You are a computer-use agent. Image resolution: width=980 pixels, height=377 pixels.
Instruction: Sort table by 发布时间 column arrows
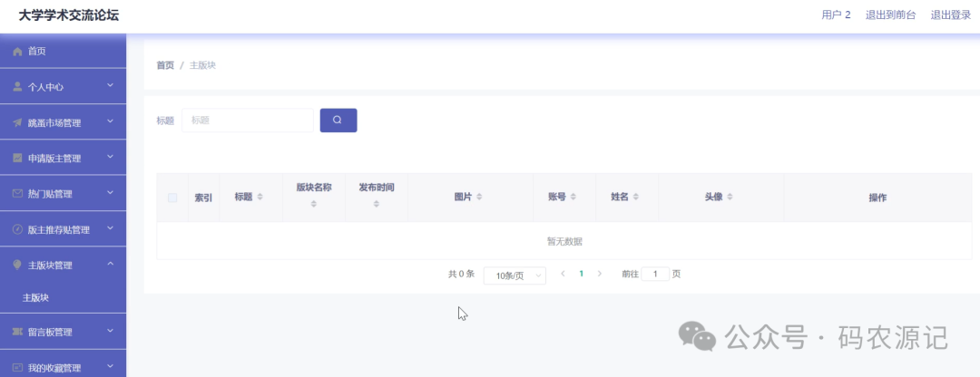point(377,204)
